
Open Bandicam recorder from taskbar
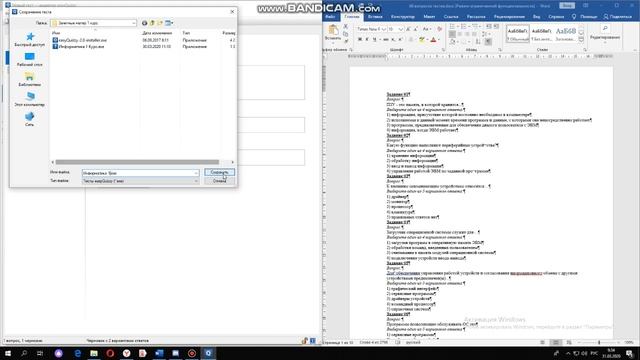(x=192, y=353)
